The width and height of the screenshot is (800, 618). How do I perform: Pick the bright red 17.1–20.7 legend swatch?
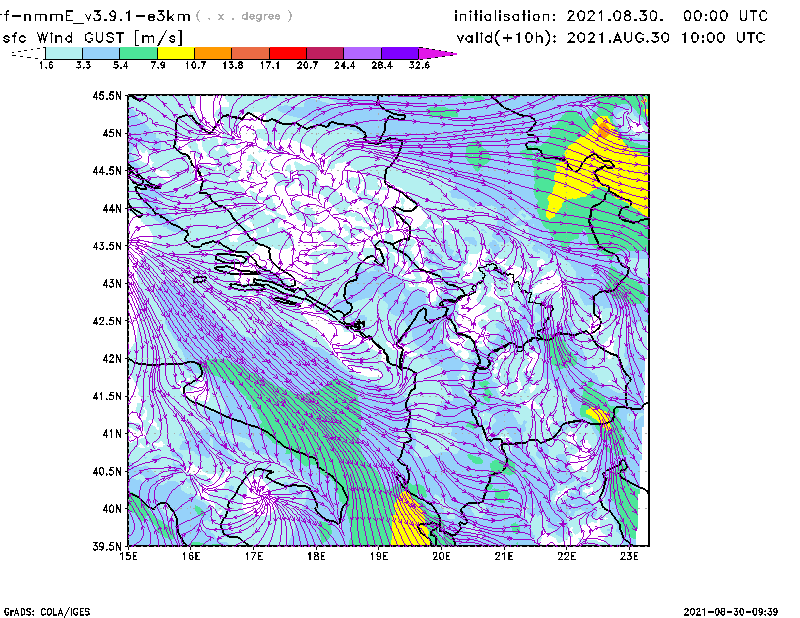[x=288, y=53]
